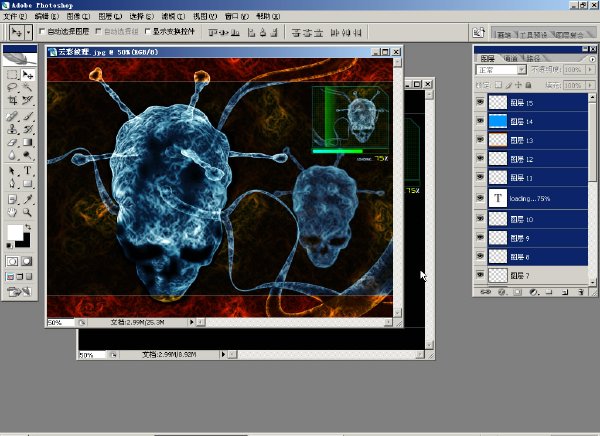The height and width of the screenshot is (436, 600).
Task: Select the Rectangular Marquee tool
Action: (12, 75)
